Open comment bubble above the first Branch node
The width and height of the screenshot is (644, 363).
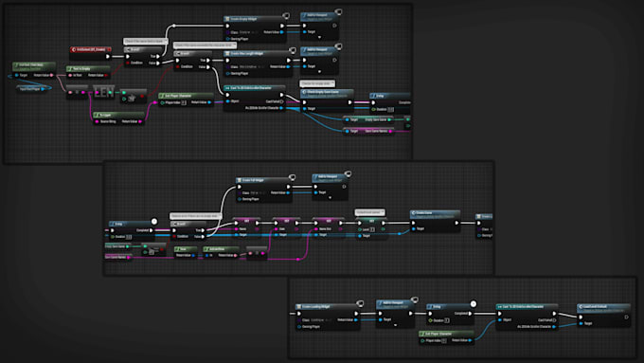pos(146,41)
